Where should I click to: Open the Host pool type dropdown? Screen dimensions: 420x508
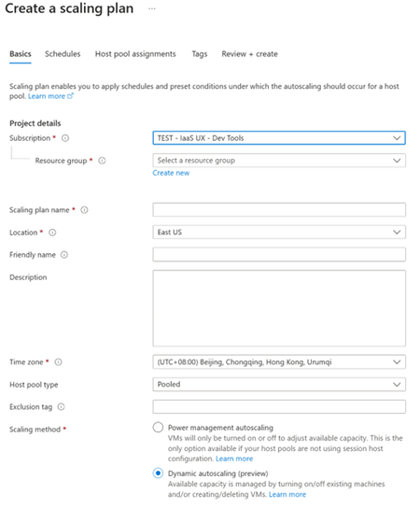click(279, 385)
